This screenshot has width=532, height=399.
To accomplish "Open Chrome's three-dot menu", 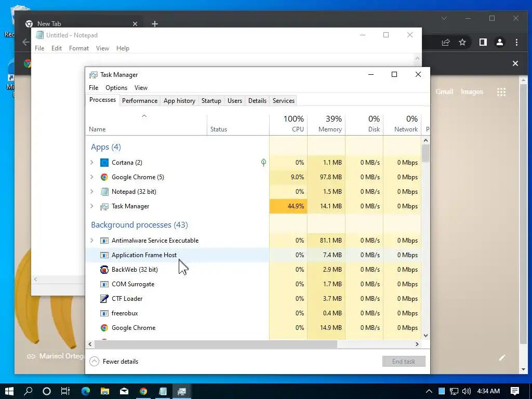I will 516,43.
